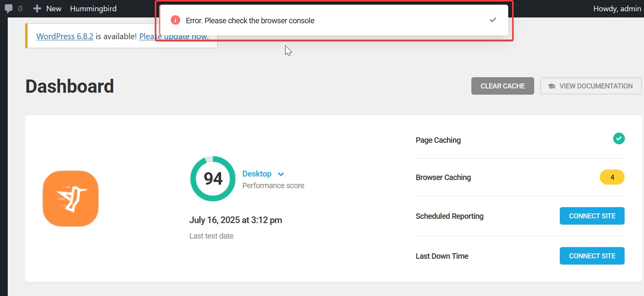Open the WordPress 6.8.2 link

tap(65, 36)
